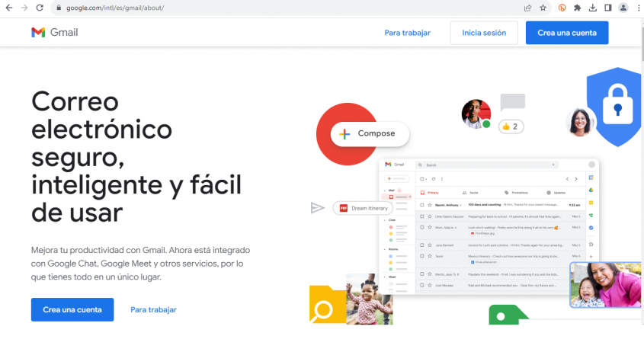644x352 pixels.
Task: Click the Inicia sesión button
Action: click(x=484, y=33)
